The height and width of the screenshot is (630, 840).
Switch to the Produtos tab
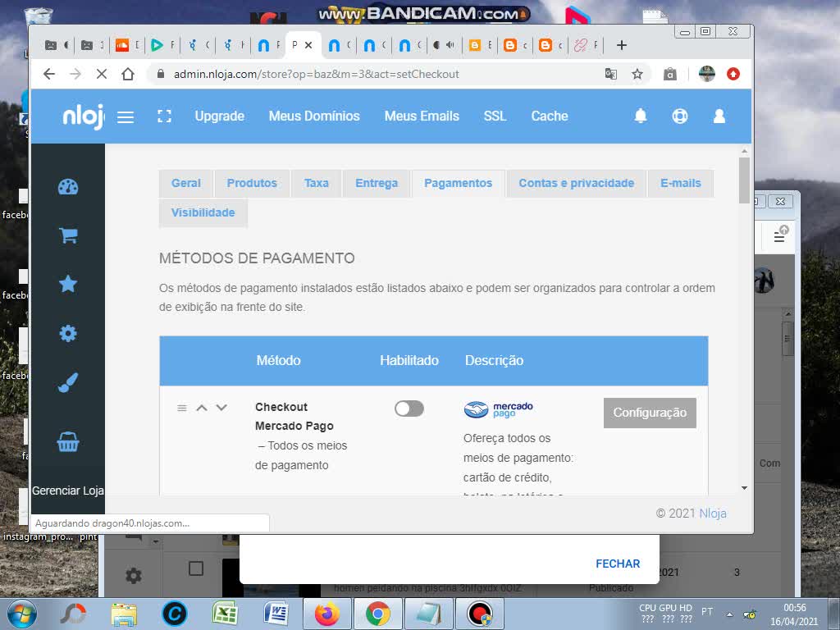click(x=252, y=183)
